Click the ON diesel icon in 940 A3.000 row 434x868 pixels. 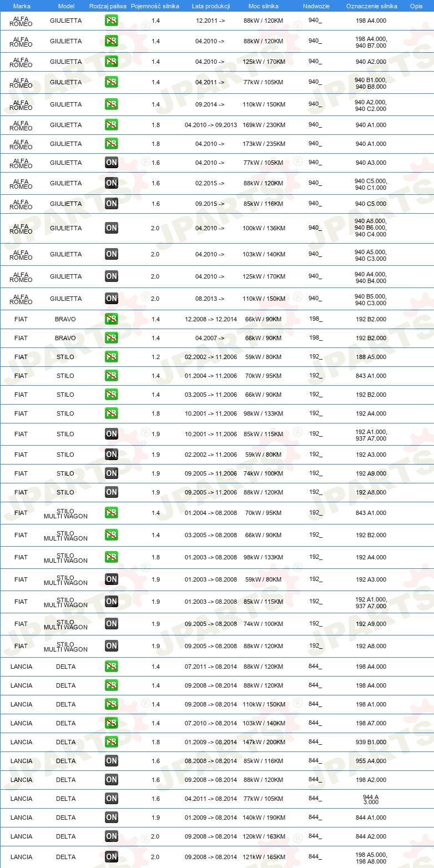112,163
